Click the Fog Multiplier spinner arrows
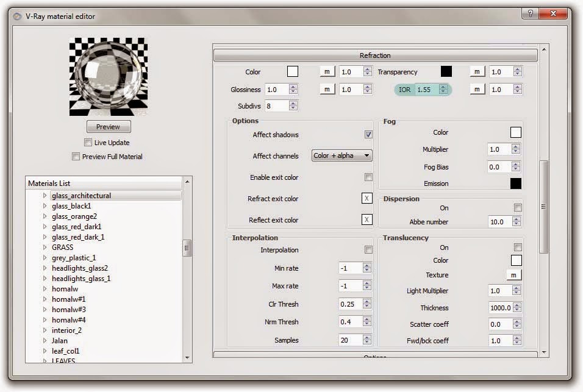The height and width of the screenshot is (392, 583). pos(516,149)
